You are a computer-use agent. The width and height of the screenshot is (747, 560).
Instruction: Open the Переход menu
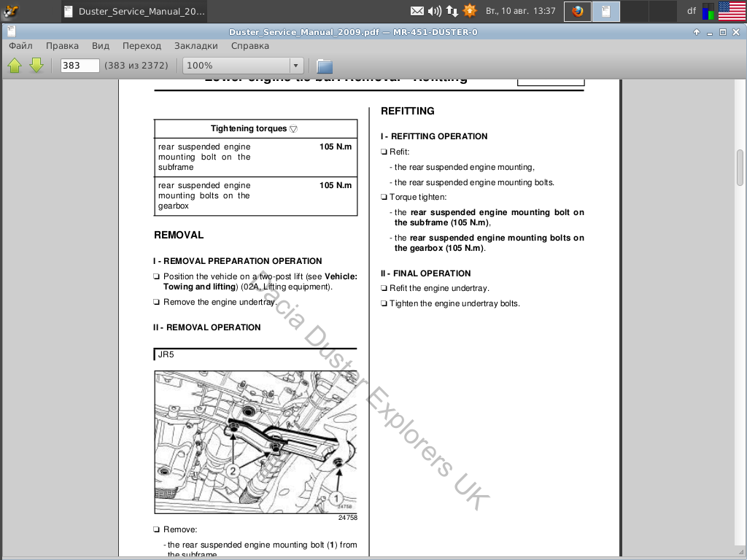142,46
